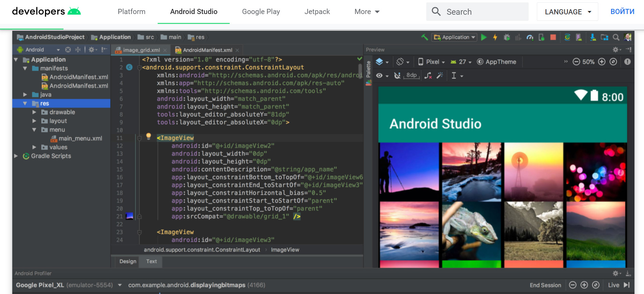
Task: Click the Infer Constraints magic wand icon
Action: (x=440, y=75)
